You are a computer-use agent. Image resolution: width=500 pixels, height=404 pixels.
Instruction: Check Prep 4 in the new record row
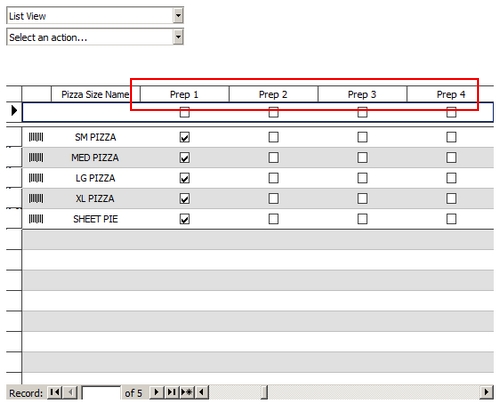[451, 112]
